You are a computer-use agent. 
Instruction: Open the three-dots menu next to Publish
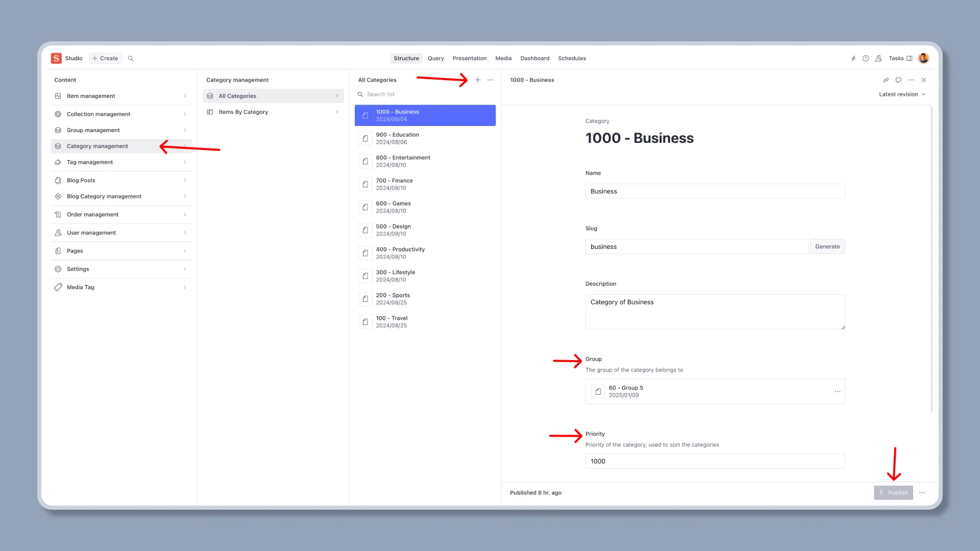click(x=922, y=493)
